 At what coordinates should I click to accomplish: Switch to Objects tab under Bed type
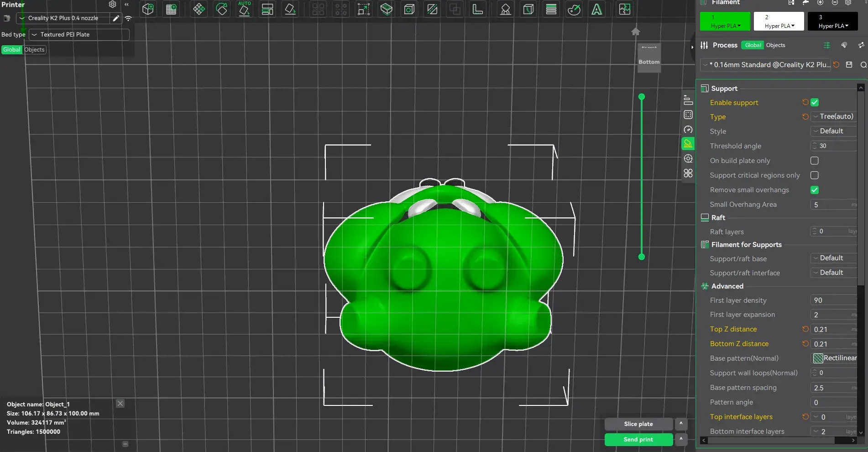point(34,50)
